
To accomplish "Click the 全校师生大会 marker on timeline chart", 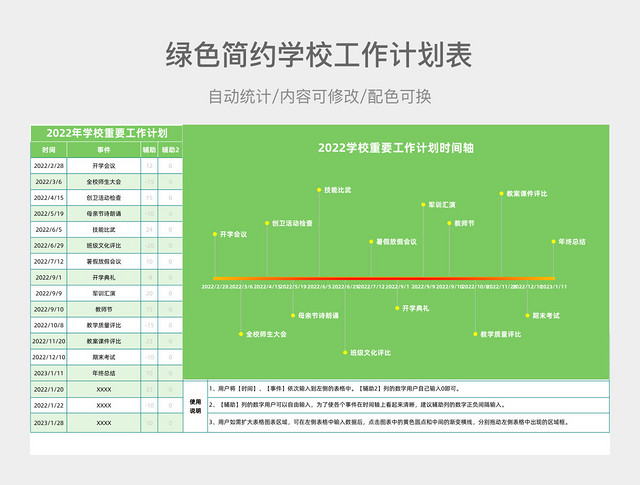I will [241, 334].
